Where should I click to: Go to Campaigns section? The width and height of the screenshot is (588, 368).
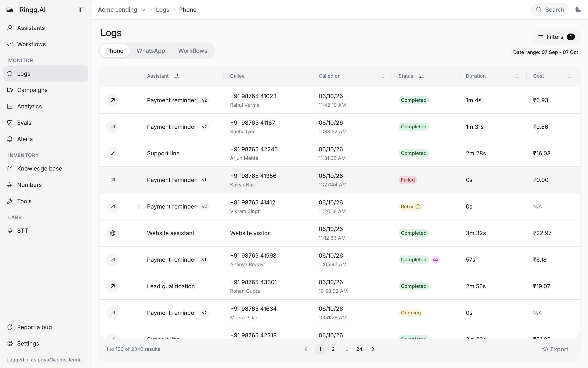tap(46, 90)
